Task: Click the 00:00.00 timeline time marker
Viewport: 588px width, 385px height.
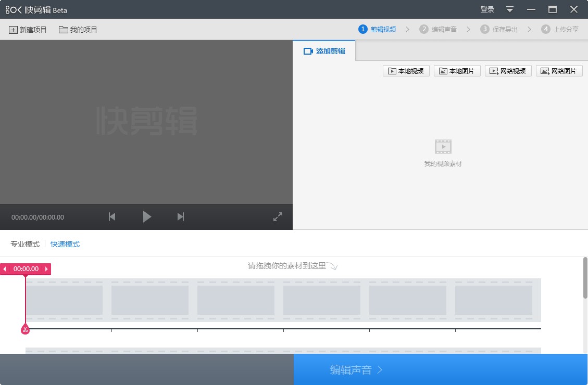Action: pos(26,269)
